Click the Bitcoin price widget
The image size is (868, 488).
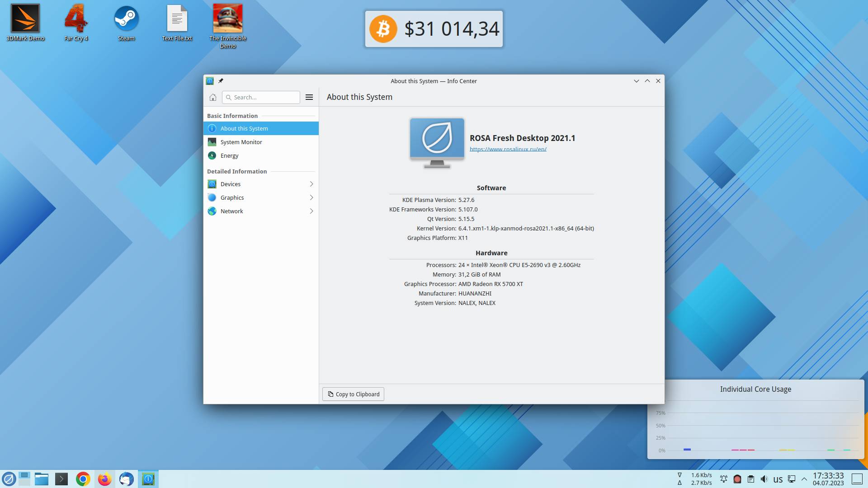point(434,29)
